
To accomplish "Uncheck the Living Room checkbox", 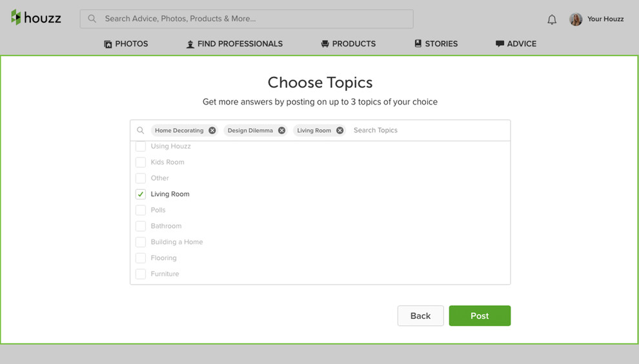I will (x=141, y=194).
